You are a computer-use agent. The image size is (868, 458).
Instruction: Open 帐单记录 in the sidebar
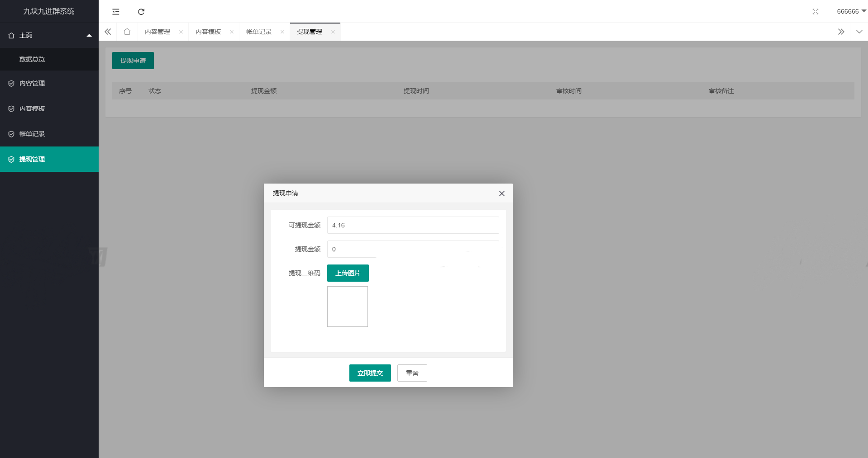(x=32, y=134)
